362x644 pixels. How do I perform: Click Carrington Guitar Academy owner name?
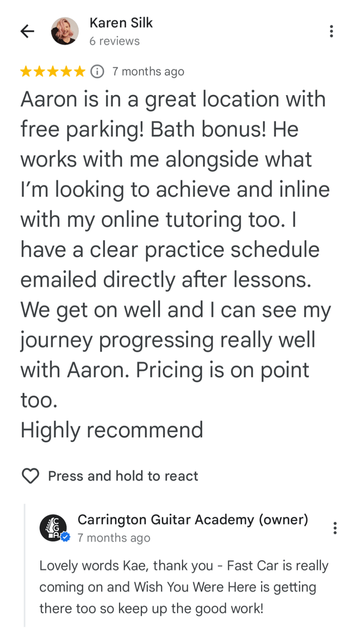(x=193, y=519)
